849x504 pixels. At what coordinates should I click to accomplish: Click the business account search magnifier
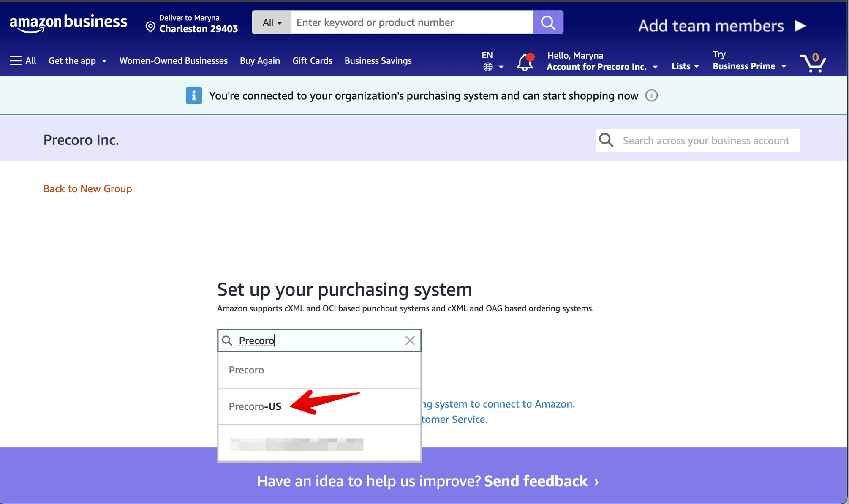[x=606, y=140]
